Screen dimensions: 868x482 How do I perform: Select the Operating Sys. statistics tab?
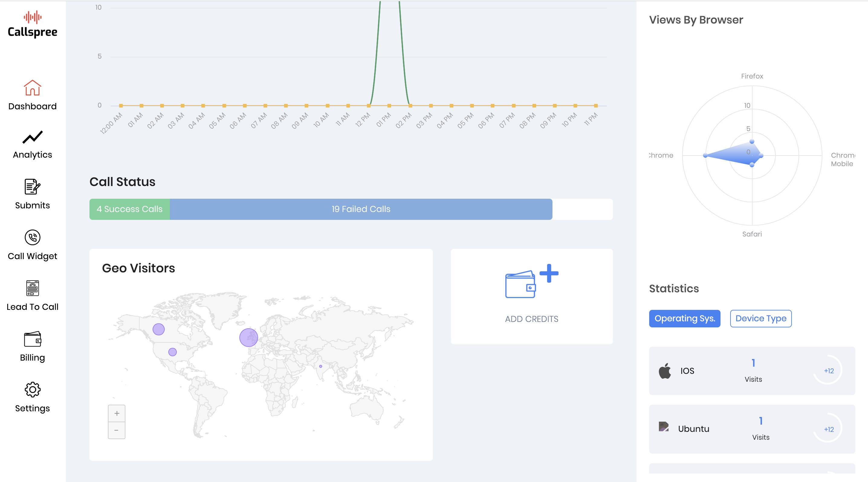click(x=684, y=318)
